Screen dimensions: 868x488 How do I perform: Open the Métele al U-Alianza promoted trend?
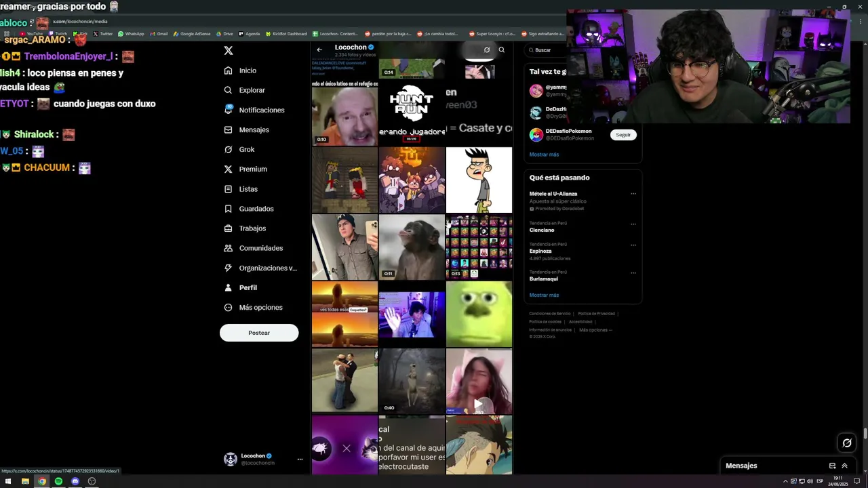[x=553, y=194]
